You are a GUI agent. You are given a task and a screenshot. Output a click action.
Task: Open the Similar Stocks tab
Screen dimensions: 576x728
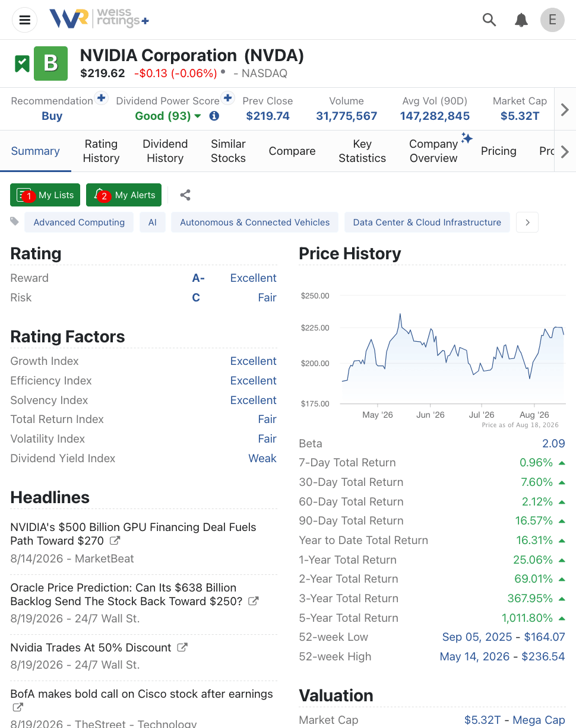tap(228, 151)
